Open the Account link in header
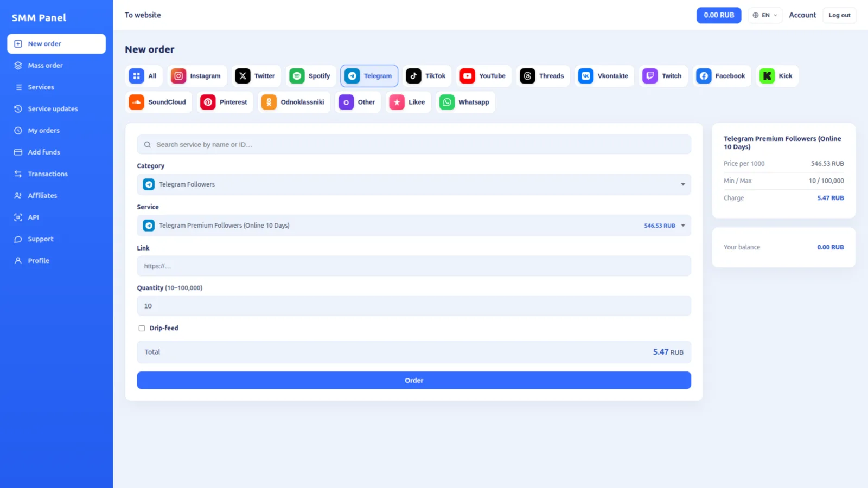This screenshot has height=488, width=868. coord(802,15)
